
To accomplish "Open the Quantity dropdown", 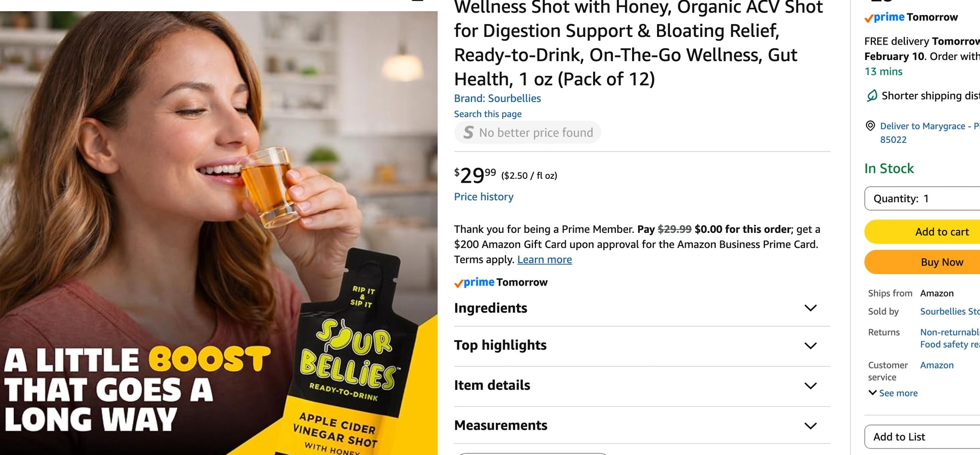I will 922,199.
